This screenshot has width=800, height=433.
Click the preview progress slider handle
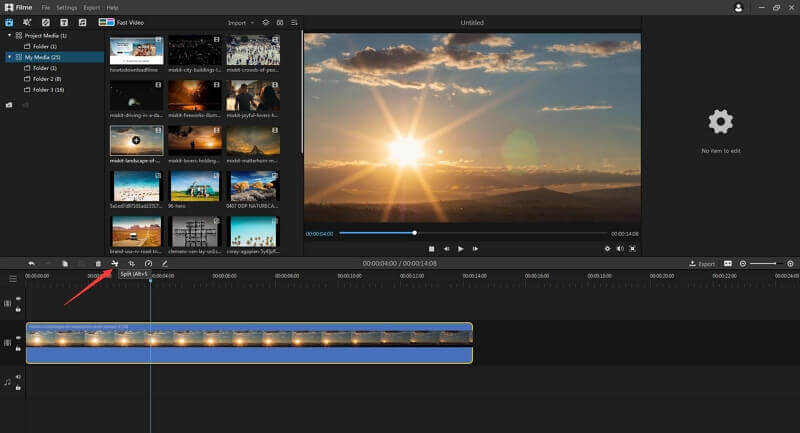point(414,233)
